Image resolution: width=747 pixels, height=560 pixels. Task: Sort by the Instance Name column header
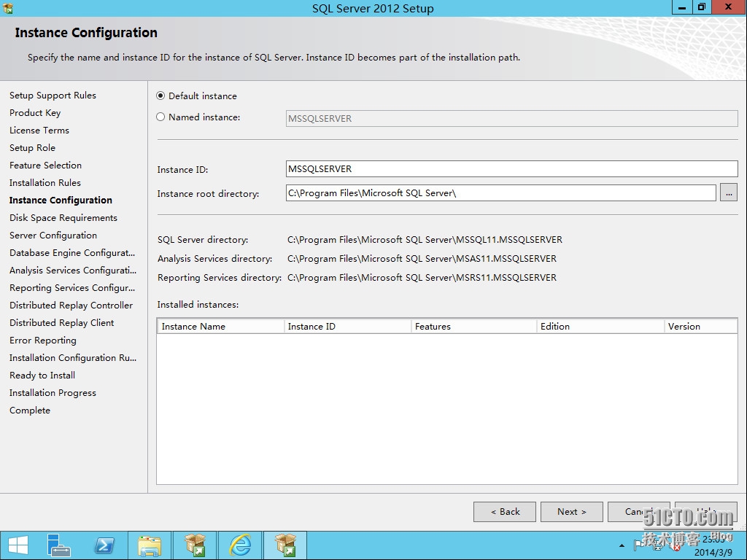coord(220,326)
